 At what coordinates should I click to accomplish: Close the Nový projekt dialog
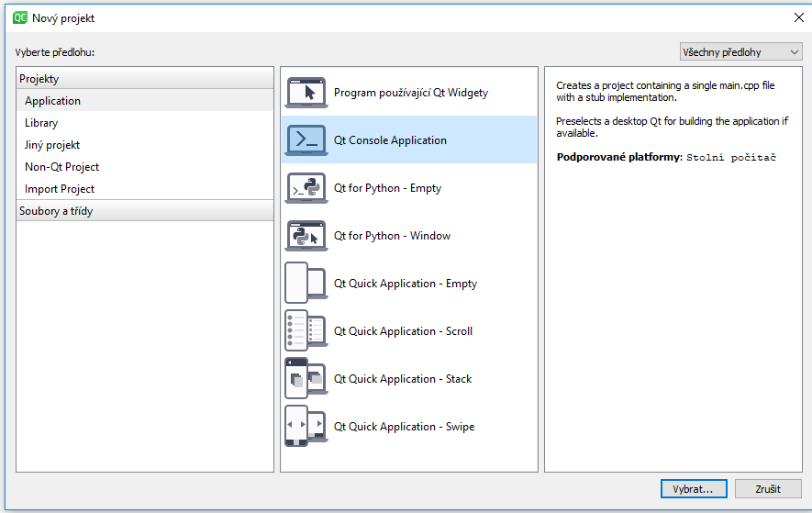click(796, 17)
